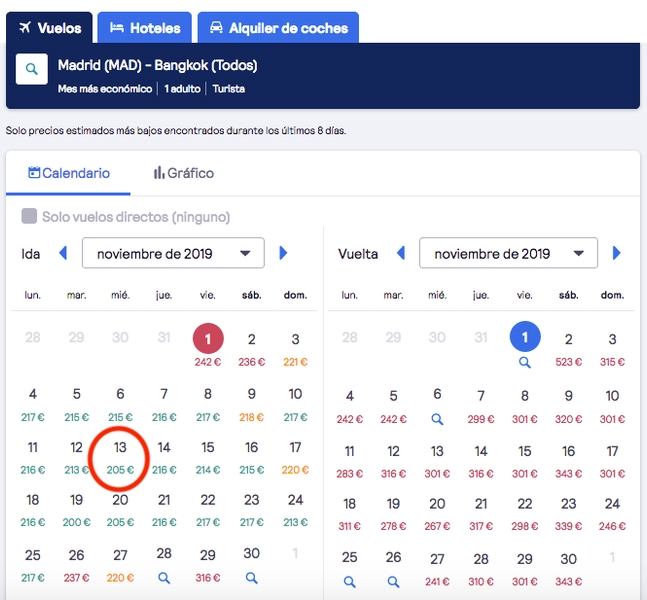647x600 pixels.
Task: Click the magnifier under Vuelta day 26
Action: click(x=393, y=582)
